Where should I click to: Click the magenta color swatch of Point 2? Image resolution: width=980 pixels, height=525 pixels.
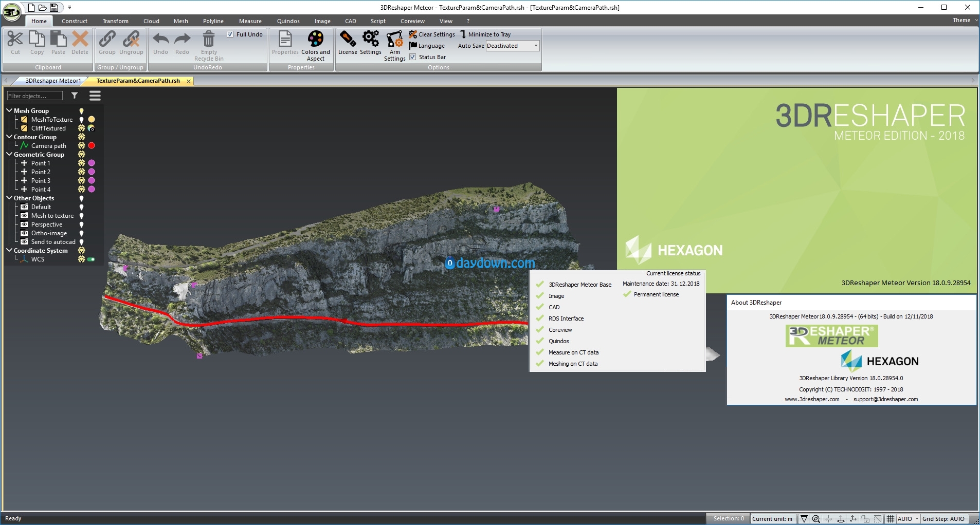pos(92,172)
